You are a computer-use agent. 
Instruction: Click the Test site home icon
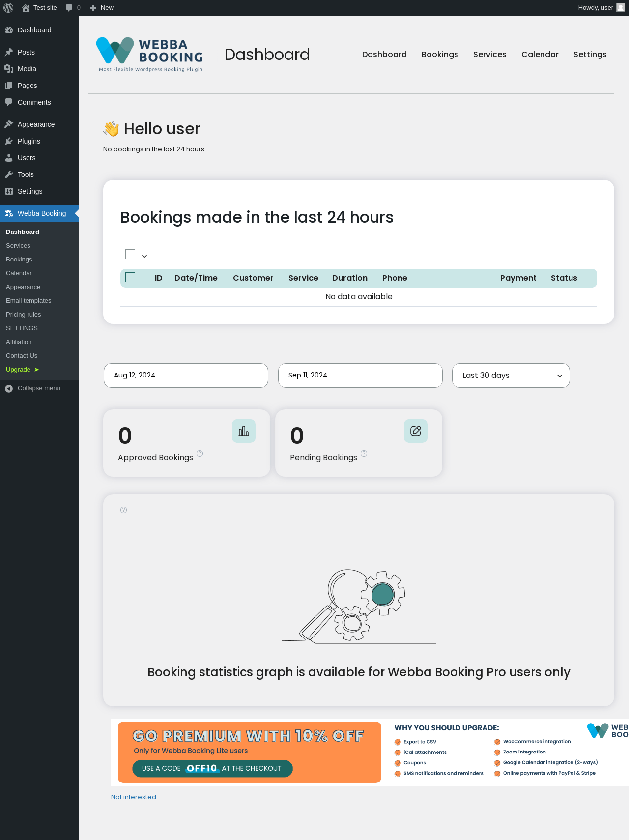[26, 8]
